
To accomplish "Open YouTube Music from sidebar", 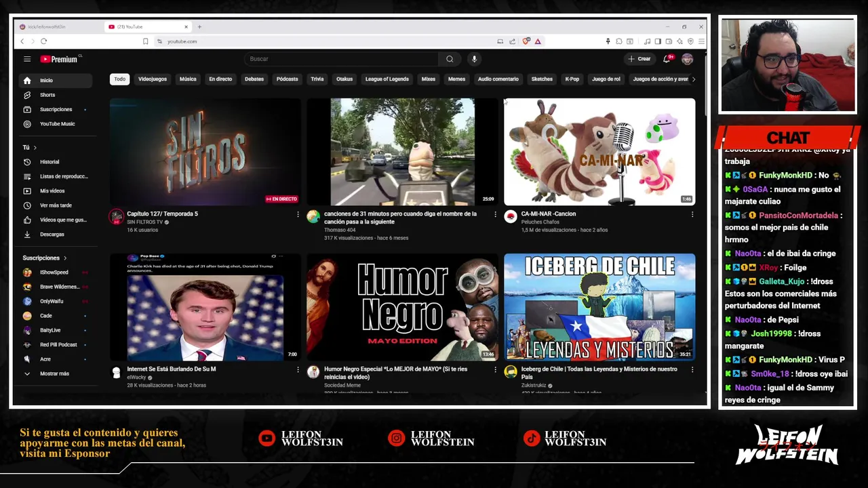I will [x=57, y=124].
